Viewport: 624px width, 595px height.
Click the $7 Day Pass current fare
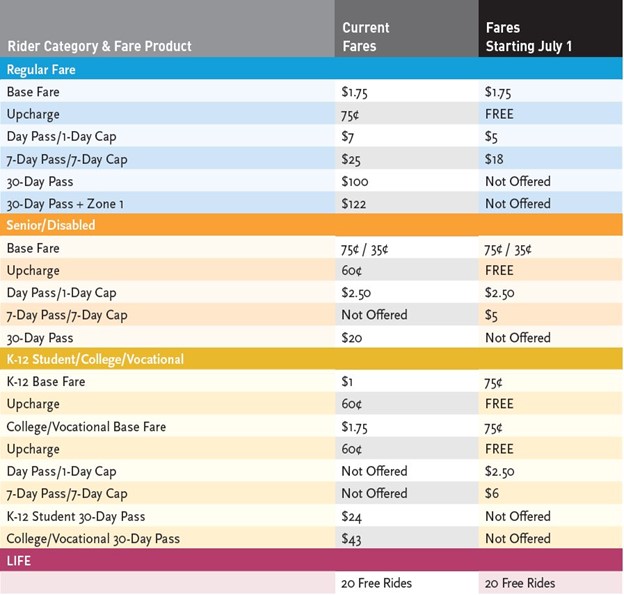click(x=347, y=137)
